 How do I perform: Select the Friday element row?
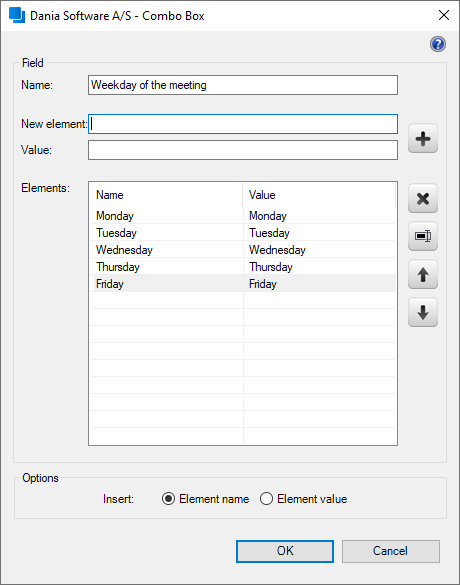pyautogui.click(x=242, y=284)
